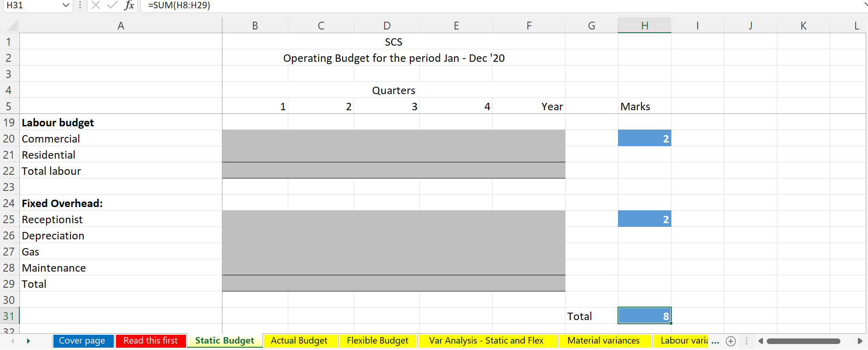The image size is (868, 350).
Task: Select column header H
Action: [644, 25]
